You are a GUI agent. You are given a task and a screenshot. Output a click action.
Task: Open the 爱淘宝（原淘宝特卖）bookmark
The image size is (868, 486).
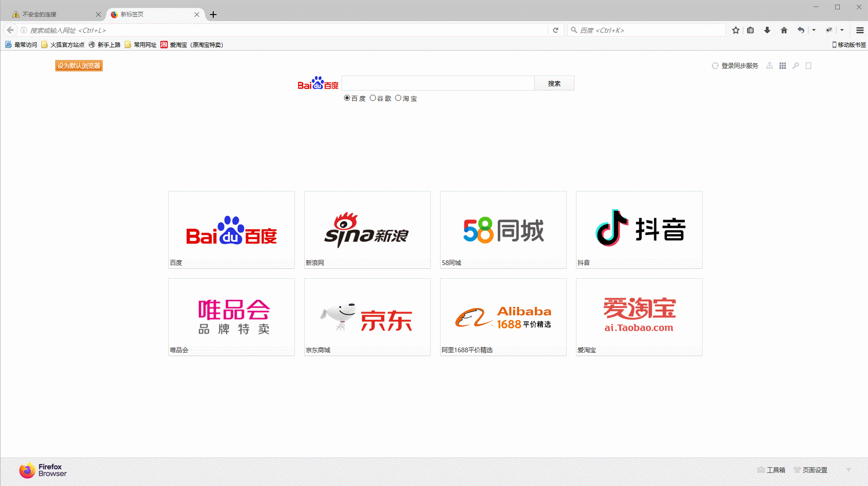point(192,45)
